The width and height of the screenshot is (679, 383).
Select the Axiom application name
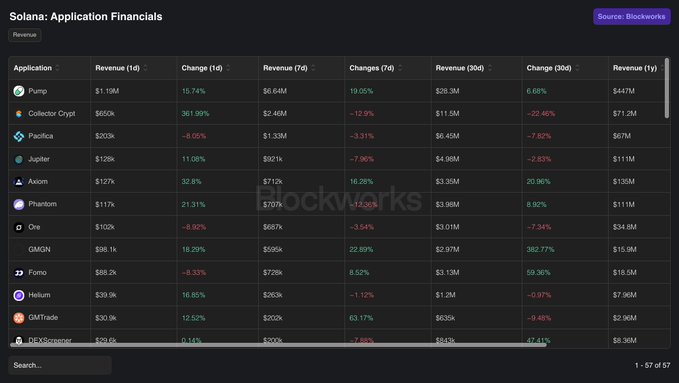click(38, 182)
